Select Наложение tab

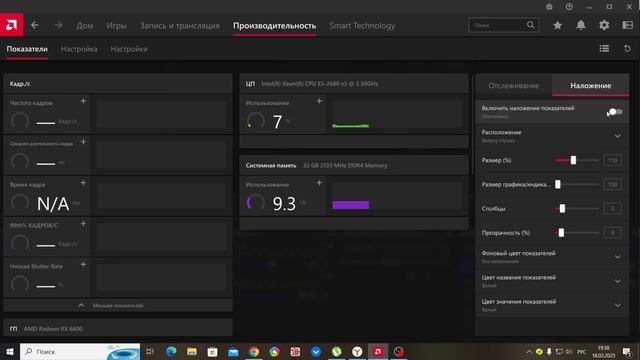tap(591, 86)
